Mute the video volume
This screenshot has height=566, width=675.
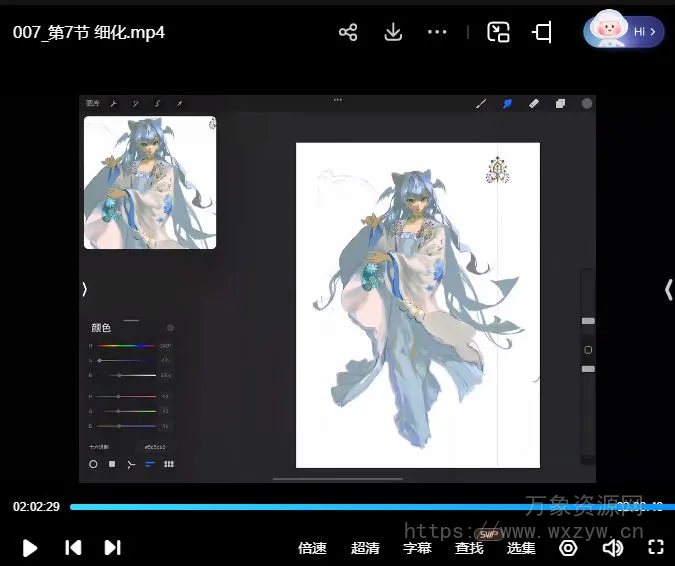click(x=613, y=547)
